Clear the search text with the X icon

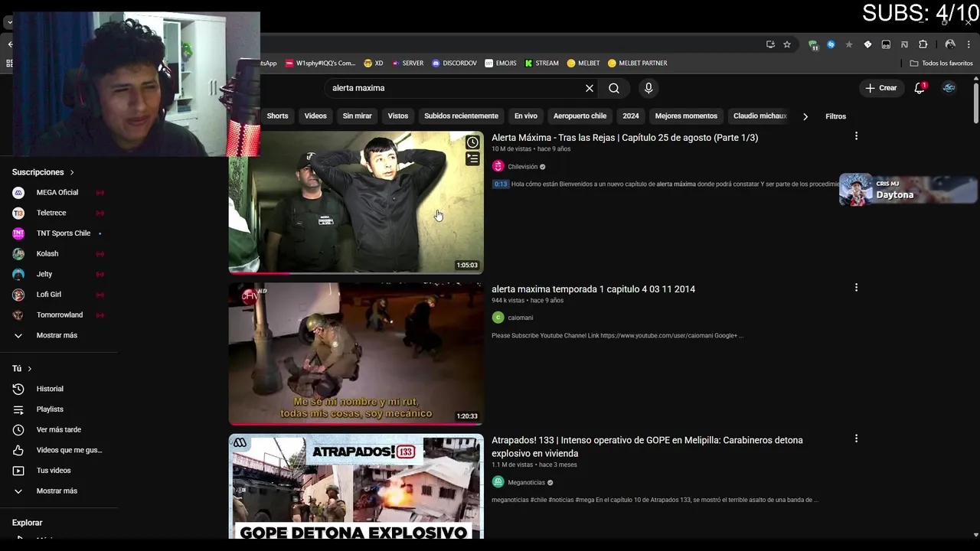(590, 88)
